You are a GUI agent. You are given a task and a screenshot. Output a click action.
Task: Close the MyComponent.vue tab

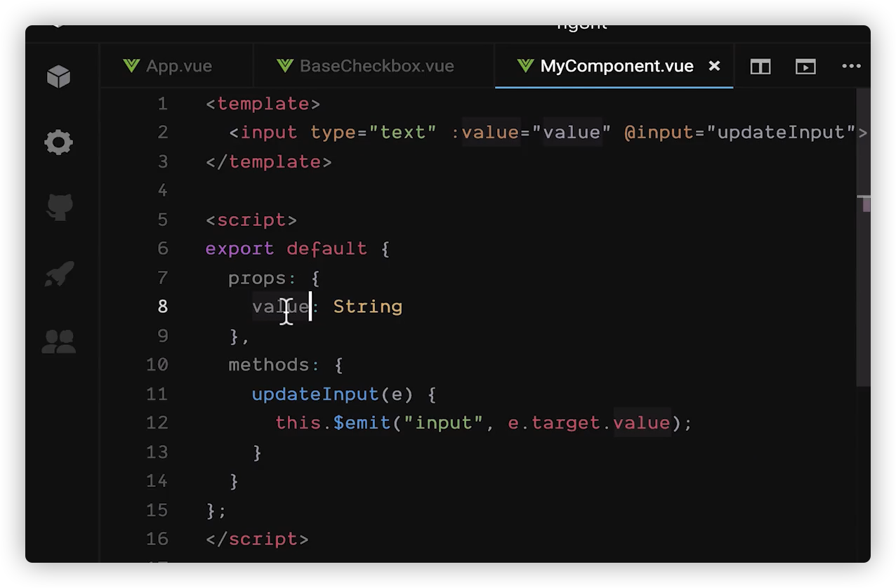(x=714, y=66)
